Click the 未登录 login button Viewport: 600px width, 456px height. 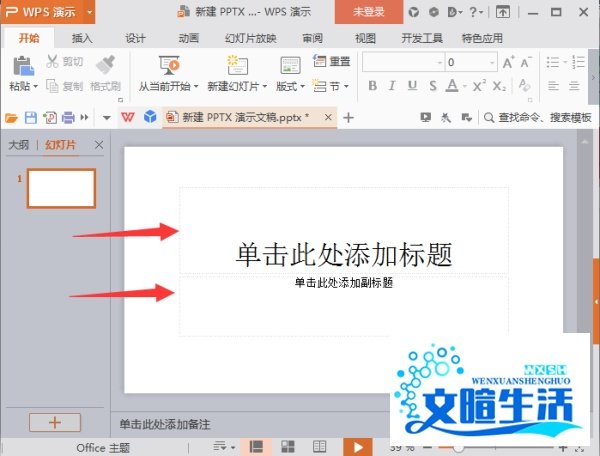tap(368, 12)
